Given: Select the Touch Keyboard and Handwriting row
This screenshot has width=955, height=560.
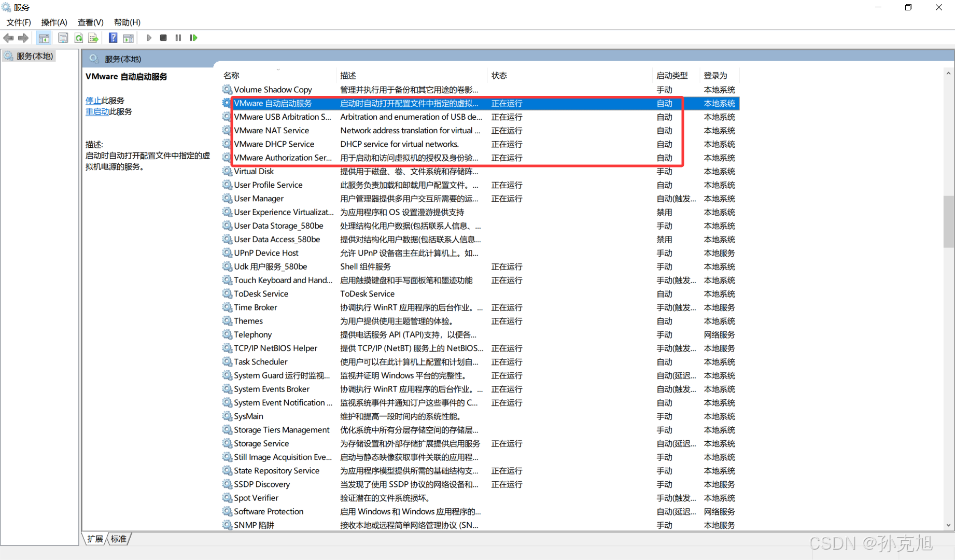Looking at the screenshot, I should [x=480, y=280].
